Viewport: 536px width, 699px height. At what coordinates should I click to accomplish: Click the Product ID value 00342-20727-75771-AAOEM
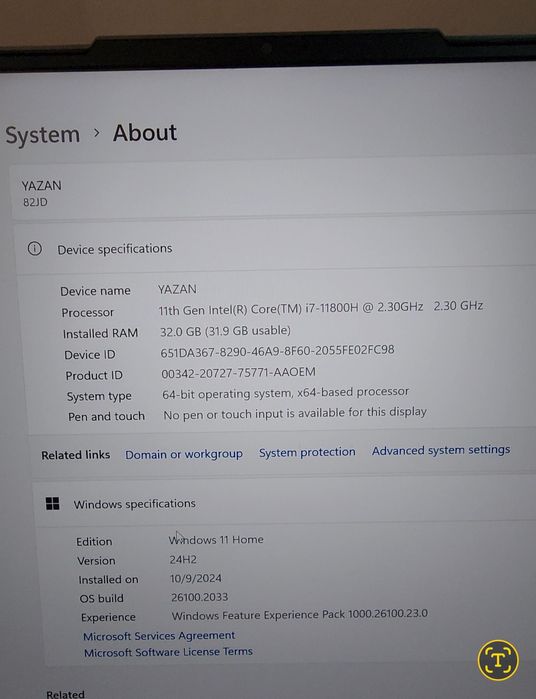tap(239, 372)
